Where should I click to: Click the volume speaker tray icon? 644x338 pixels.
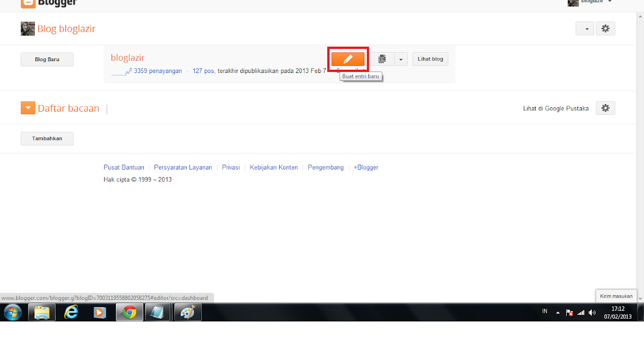tap(592, 312)
